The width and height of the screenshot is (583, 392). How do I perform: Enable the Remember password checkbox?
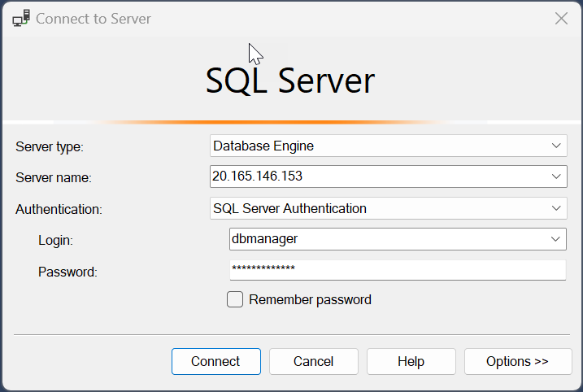235,299
